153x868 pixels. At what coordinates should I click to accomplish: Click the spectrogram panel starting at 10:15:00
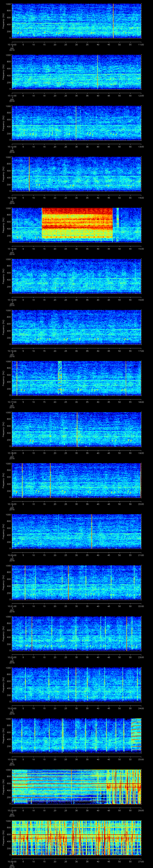[76, 276]
